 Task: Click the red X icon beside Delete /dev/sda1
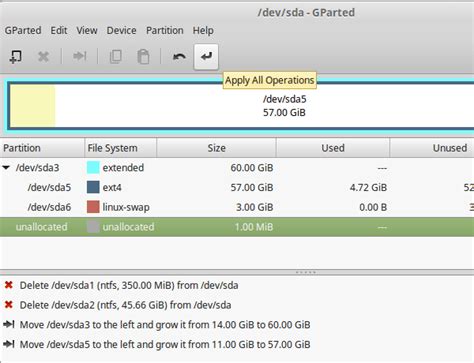[9, 285]
